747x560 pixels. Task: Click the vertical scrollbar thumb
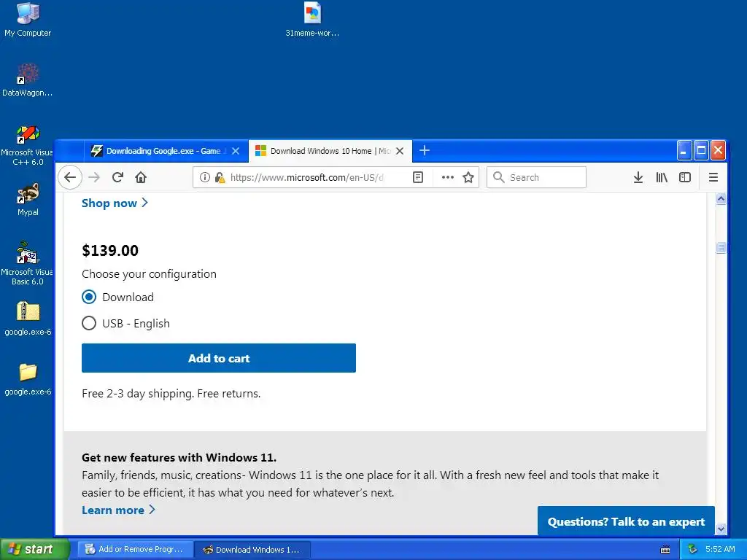[x=721, y=248]
